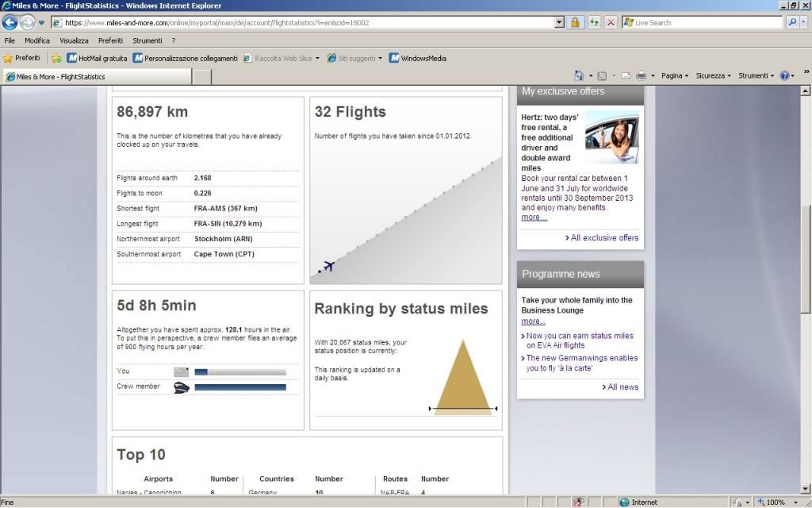Image resolution: width=812 pixels, height=508 pixels.
Task: Click the 'FRA-SIN (10,279 km)' longest flight value
Action: pyautogui.click(x=228, y=224)
